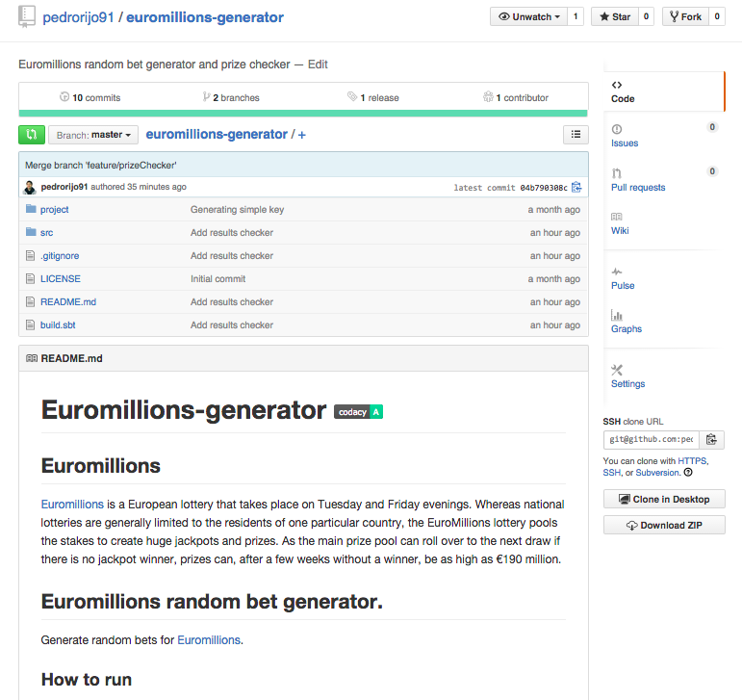Click the SSH clone URL field
Image resolution: width=742 pixels, height=700 pixels.
tap(652, 440)
